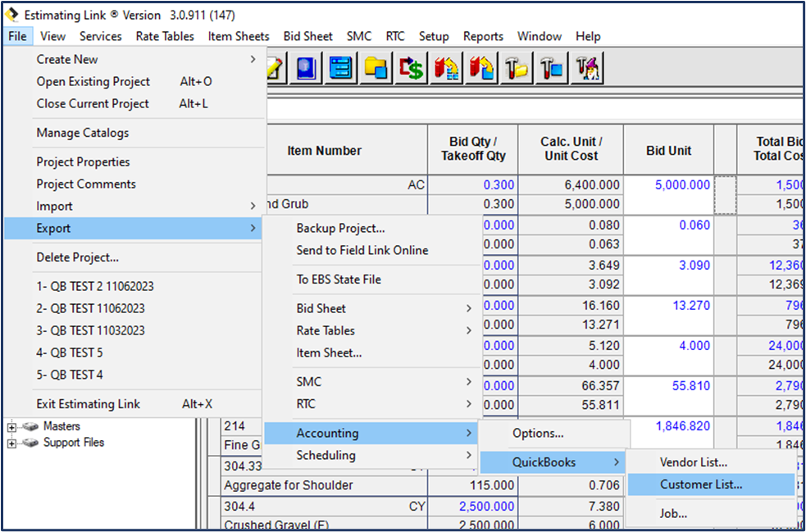Screen dimensions: 806x532
Task: Open the Reports menu
Action: [x=483, y=36]
